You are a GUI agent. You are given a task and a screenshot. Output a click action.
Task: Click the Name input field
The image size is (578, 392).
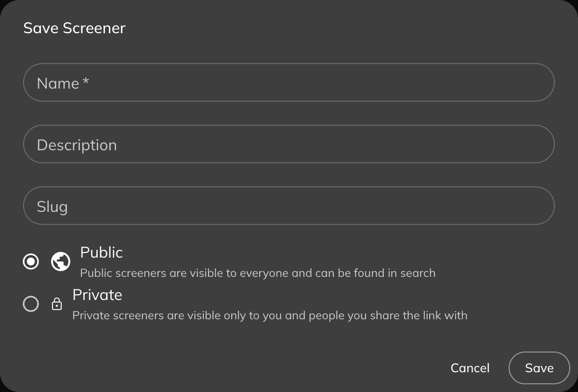coord(289,82)
